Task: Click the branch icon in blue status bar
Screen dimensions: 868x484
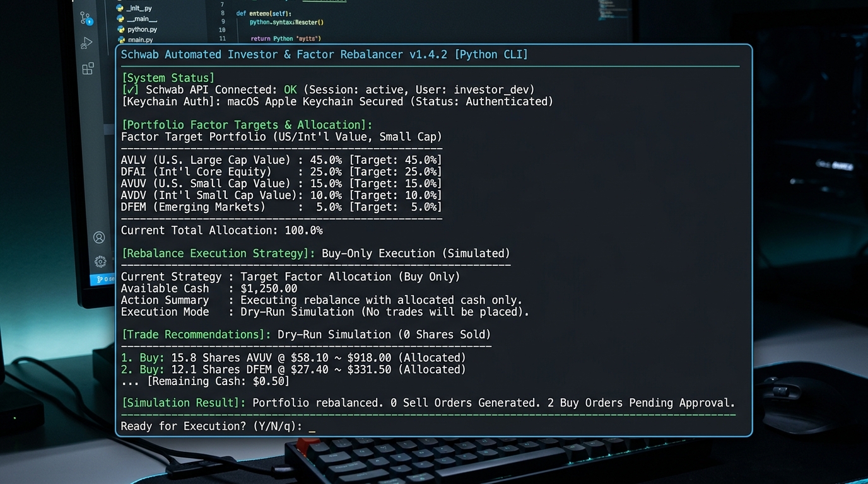Action: point(100,279)
